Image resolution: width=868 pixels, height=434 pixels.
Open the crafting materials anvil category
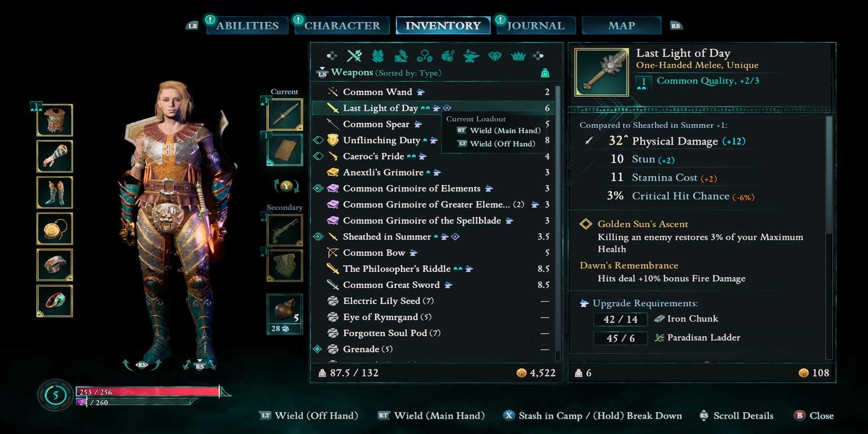click(471, 55)
